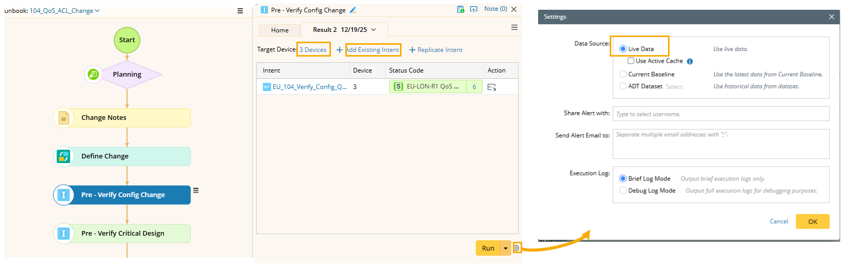Click the EU-LON-R1 QoS status code cell
868x266 pixels.
[428, 86]
